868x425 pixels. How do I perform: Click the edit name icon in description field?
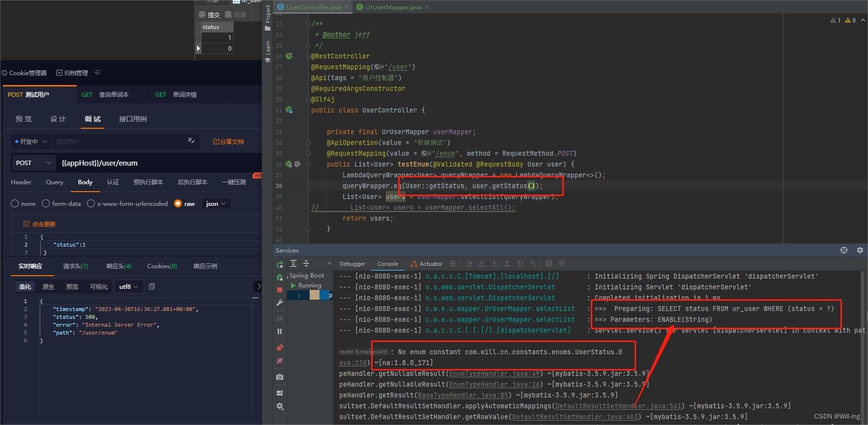[191, 141]
